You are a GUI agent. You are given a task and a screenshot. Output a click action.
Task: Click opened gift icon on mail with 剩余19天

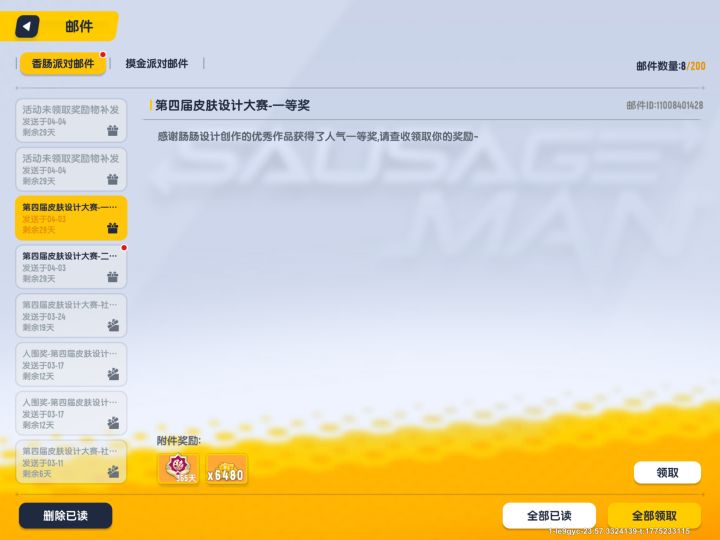click(x=113, y=325)
